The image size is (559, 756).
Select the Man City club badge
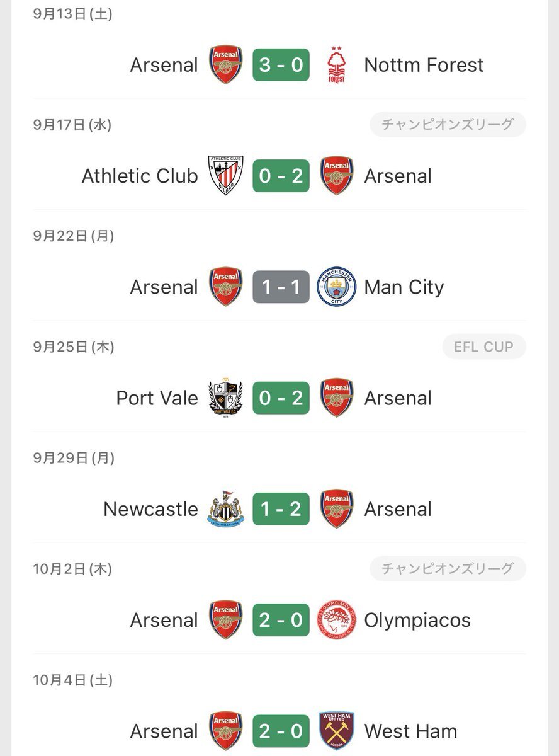(336, 287)
